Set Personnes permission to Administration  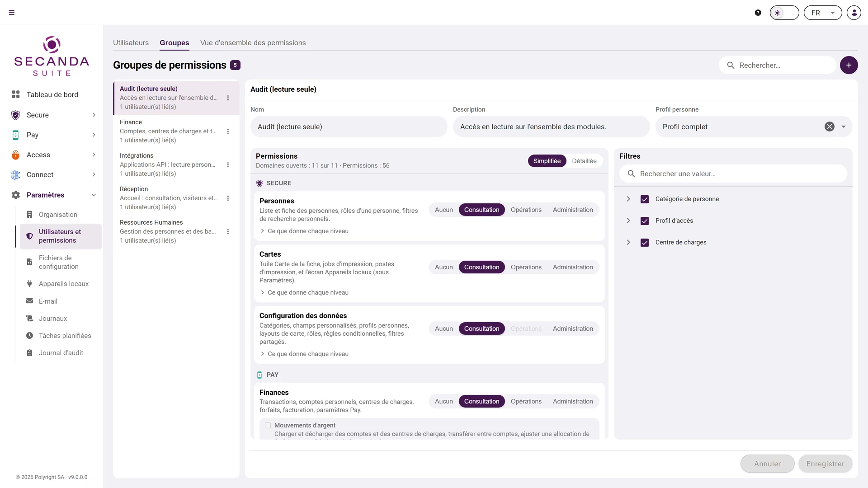tap(573, 210)
